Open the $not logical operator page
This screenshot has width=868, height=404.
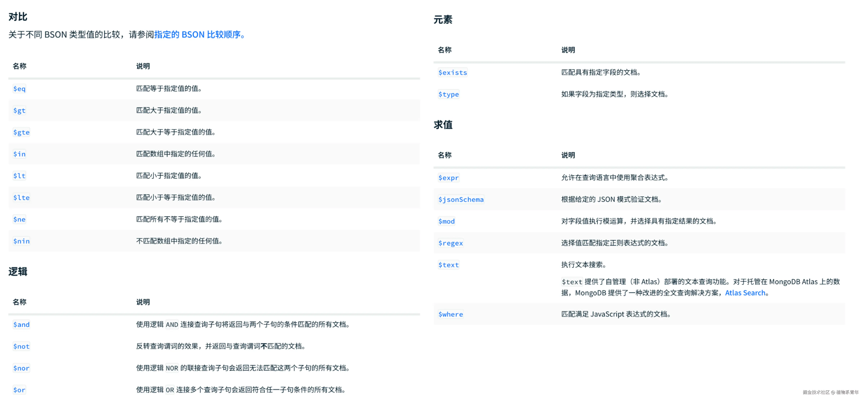click(21, 346)
